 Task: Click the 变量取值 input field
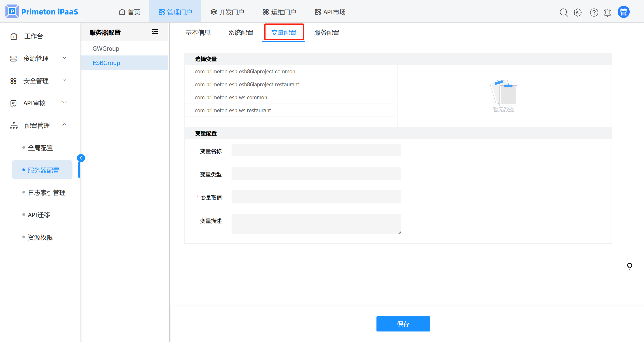pyautogui.click(x=316, y=197)
